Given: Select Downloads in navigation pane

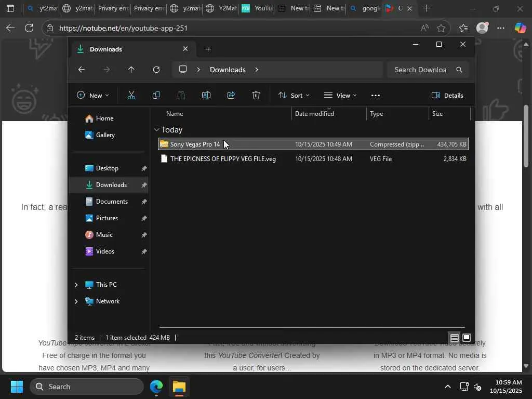Looking at the screenshot, I should 109,185.
